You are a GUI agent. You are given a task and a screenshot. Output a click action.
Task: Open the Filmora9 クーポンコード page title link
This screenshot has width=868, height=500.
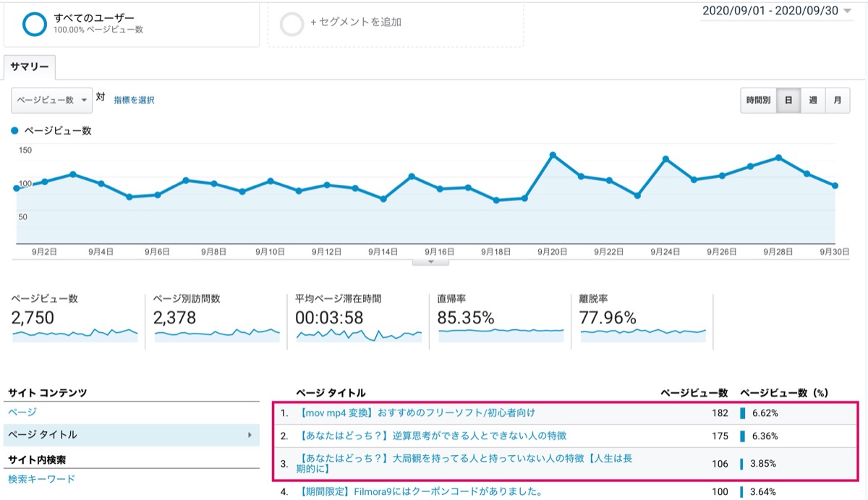[x=420, y=492]
